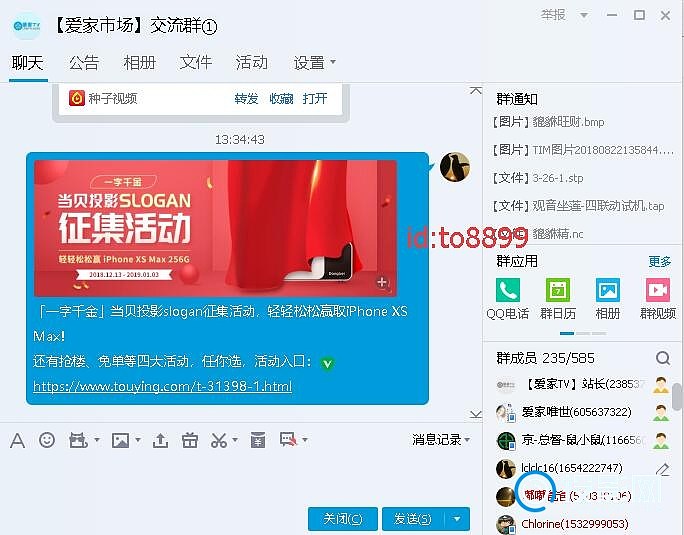The image size is (684, 535).
Task: Open the 消息记录 dropdown
Action: coord(441,439)
